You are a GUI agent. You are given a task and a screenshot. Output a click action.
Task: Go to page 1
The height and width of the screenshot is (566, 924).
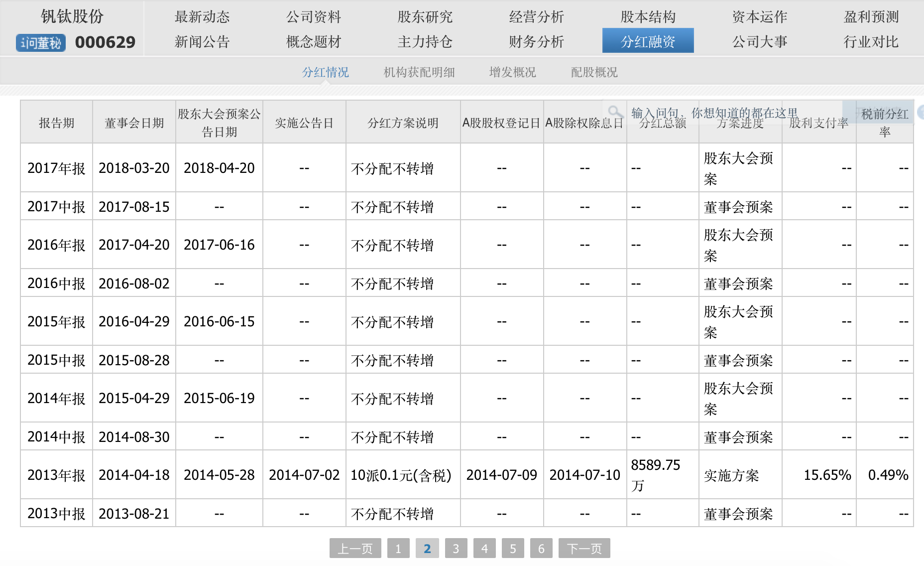point(398,549)
